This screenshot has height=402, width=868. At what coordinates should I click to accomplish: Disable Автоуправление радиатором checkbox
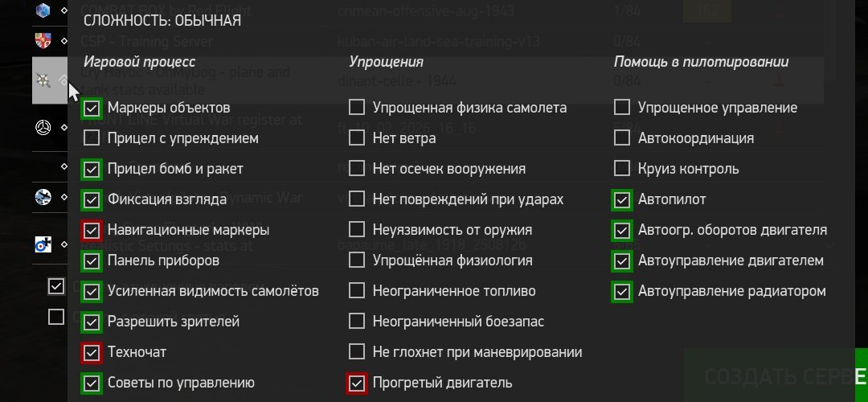(622, 291)
